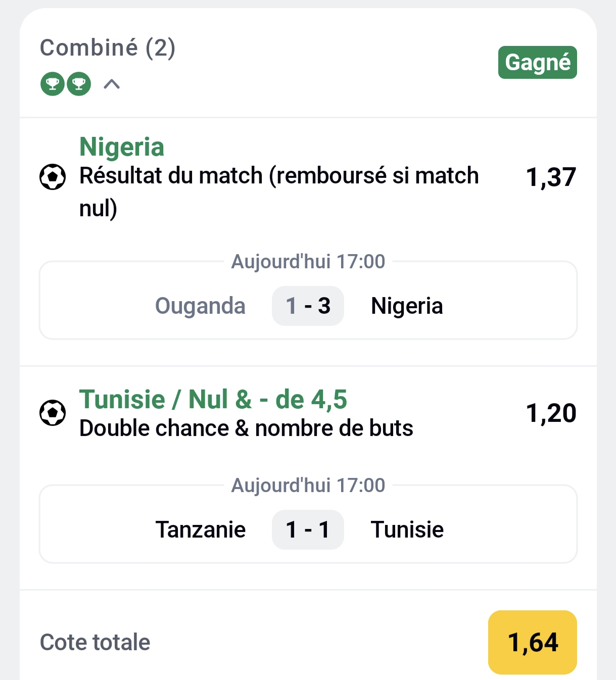Click the 1 - 3 score box
Image resolution: width=616 pixels, height=680 pixels.
click(308, 306)
